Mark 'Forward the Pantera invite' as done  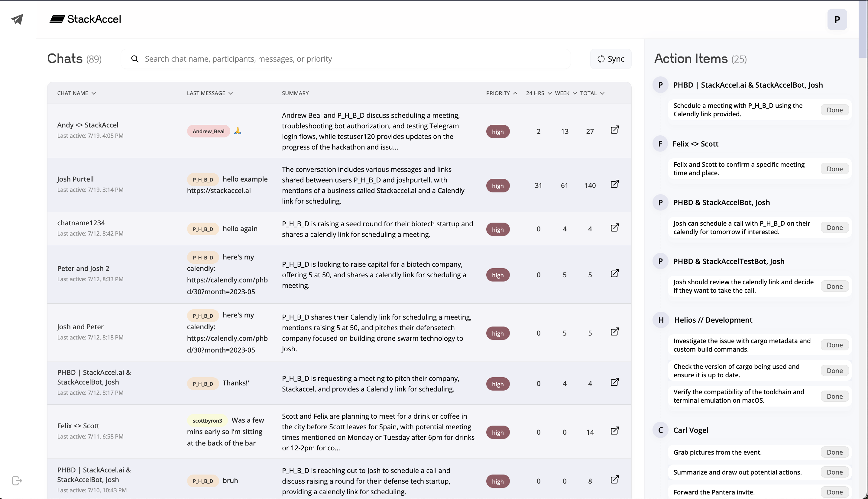(x=834, y=492)
